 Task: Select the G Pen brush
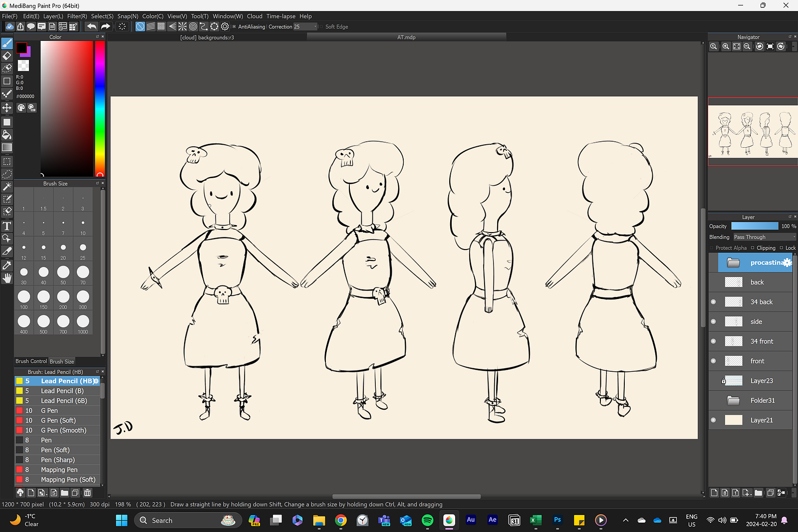[x=57, y=411]
